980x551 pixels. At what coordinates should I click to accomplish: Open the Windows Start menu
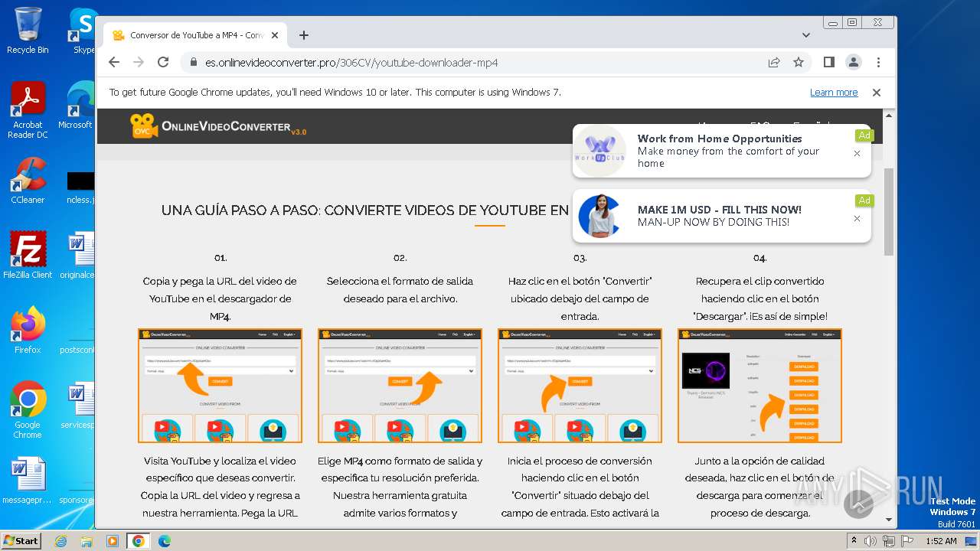pyautogui.click(x=21, y=540)
